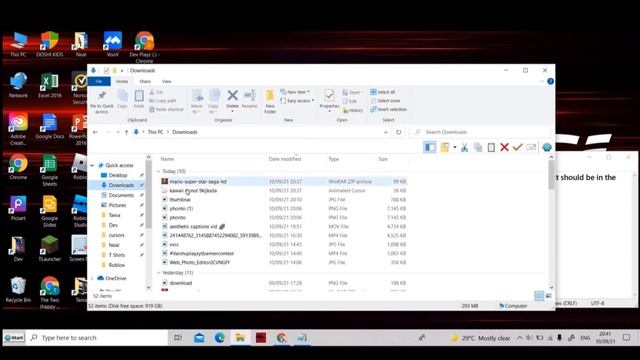This screenshot has width=640, height=360.
Task: Open the Mail app from taskbar
Action: [199, 338]
